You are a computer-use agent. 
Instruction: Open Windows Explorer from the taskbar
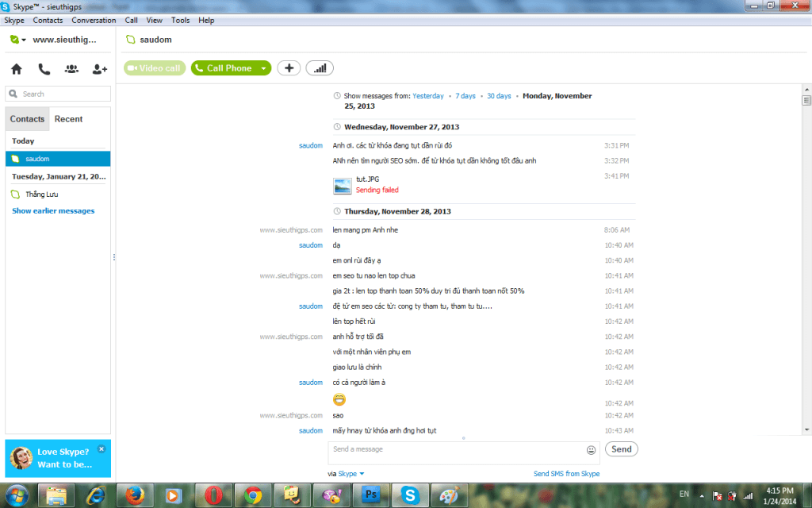point(56,495)
